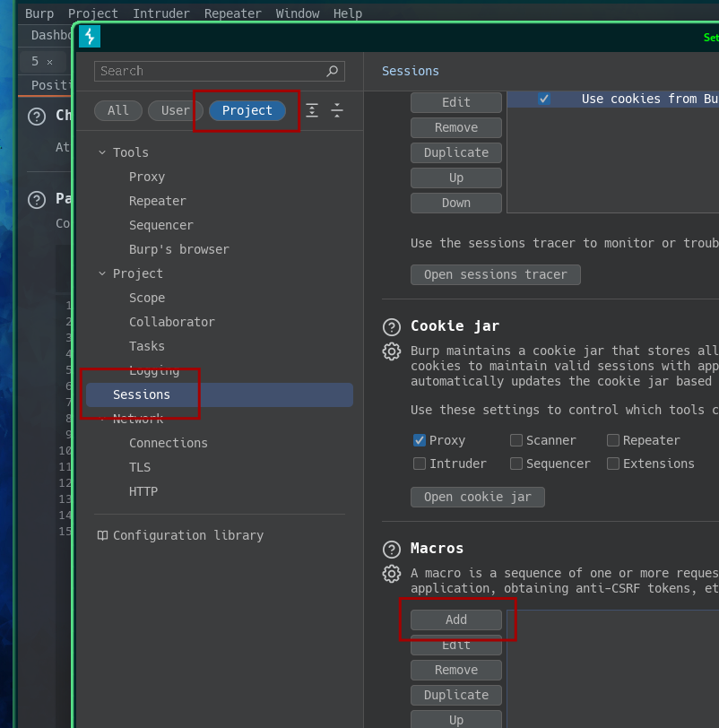
Task: Click Edit beside the cookies rule list
Action: tap(455, 102)
